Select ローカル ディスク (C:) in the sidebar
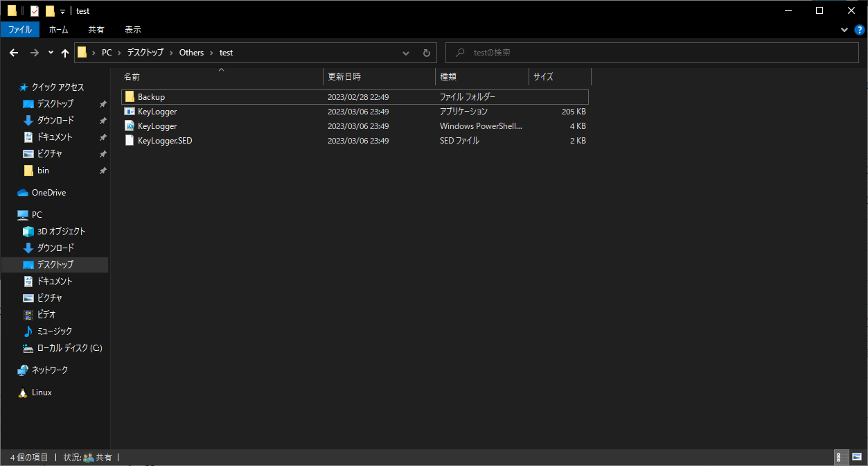Image resolution: width=868 pixels, height=466 pixels. click(x=69, y=348)
